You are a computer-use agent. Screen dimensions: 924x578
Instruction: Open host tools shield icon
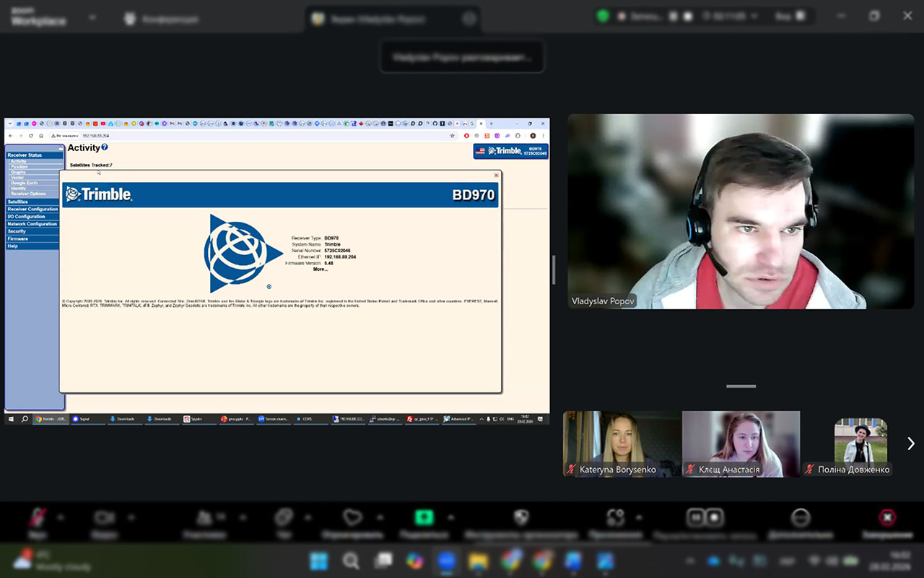pyautogui.click(x=520, y=517)
